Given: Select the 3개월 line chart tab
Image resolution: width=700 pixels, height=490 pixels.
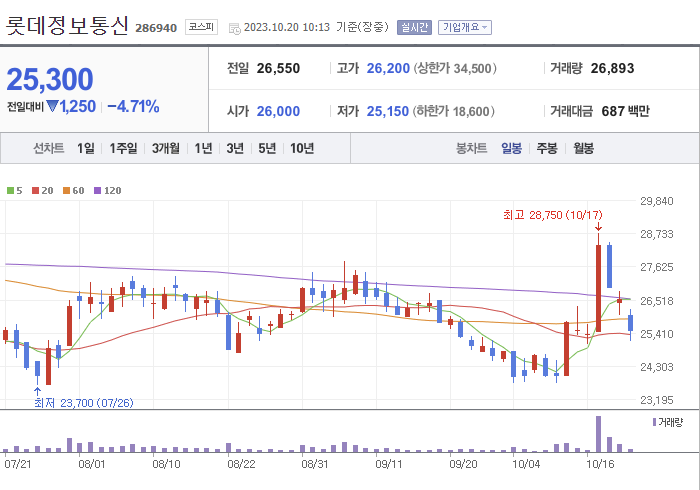Looking at the screenshot, I should [166, 148].
